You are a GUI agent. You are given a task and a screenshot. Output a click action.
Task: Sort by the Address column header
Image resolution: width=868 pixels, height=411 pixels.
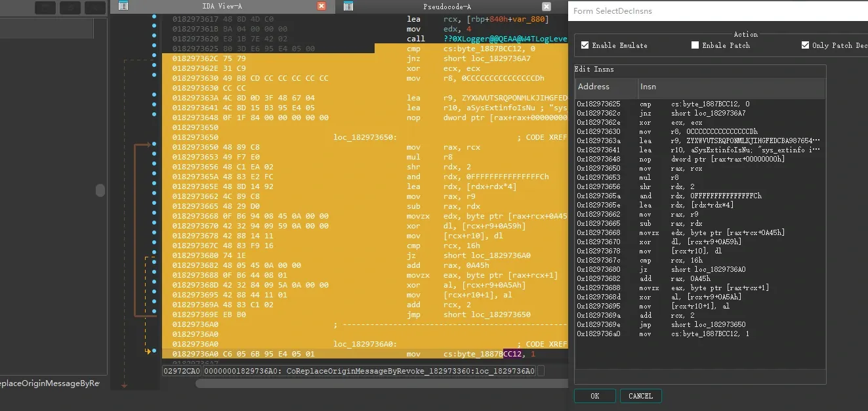coord(606,87)
